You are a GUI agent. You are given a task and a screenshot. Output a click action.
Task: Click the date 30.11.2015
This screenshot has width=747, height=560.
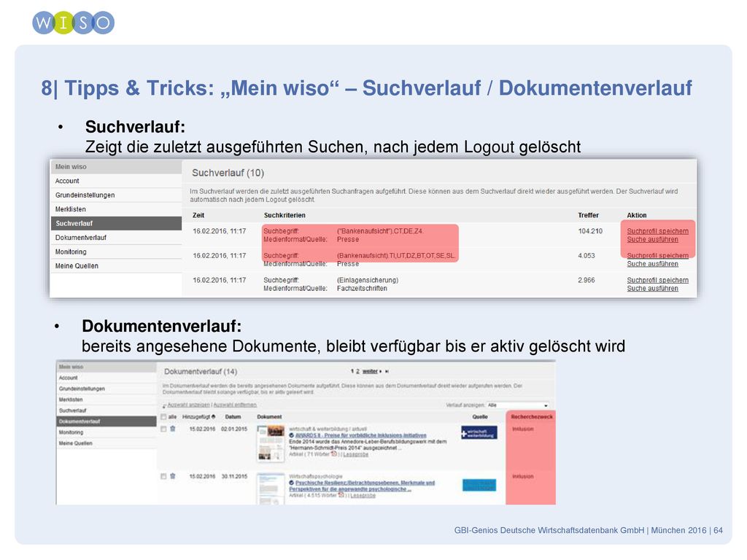coord(234,476)
